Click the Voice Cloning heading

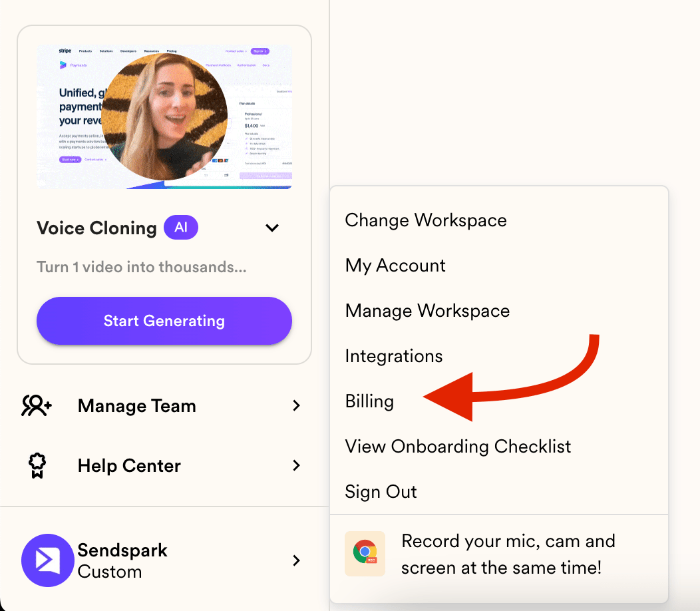(97, 228)
